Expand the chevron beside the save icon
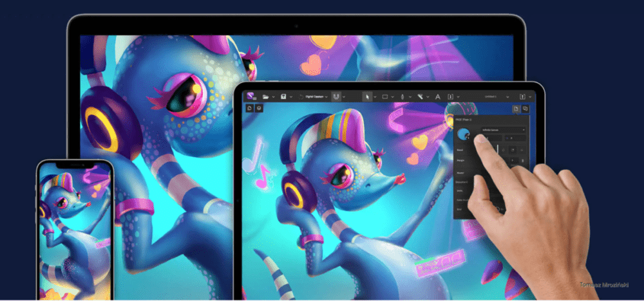This screenshot has width=644, height=301. point(291,96)
